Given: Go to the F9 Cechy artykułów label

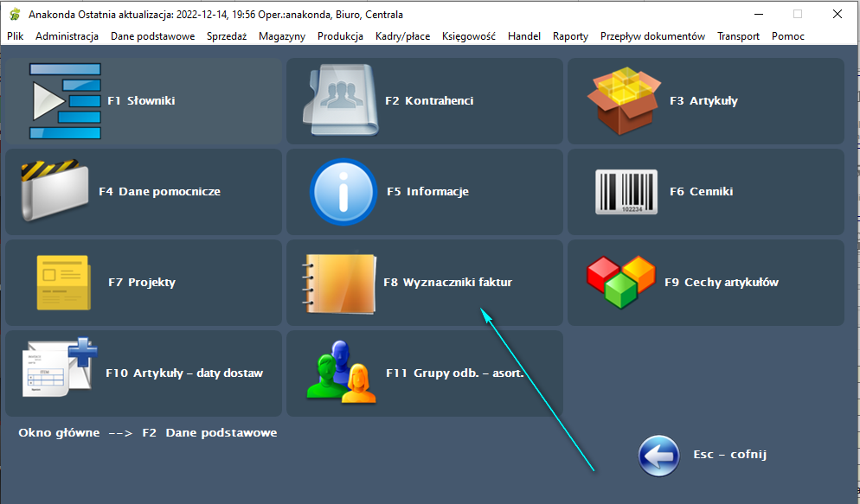Looking at the screenshot, I should (722, 283).
